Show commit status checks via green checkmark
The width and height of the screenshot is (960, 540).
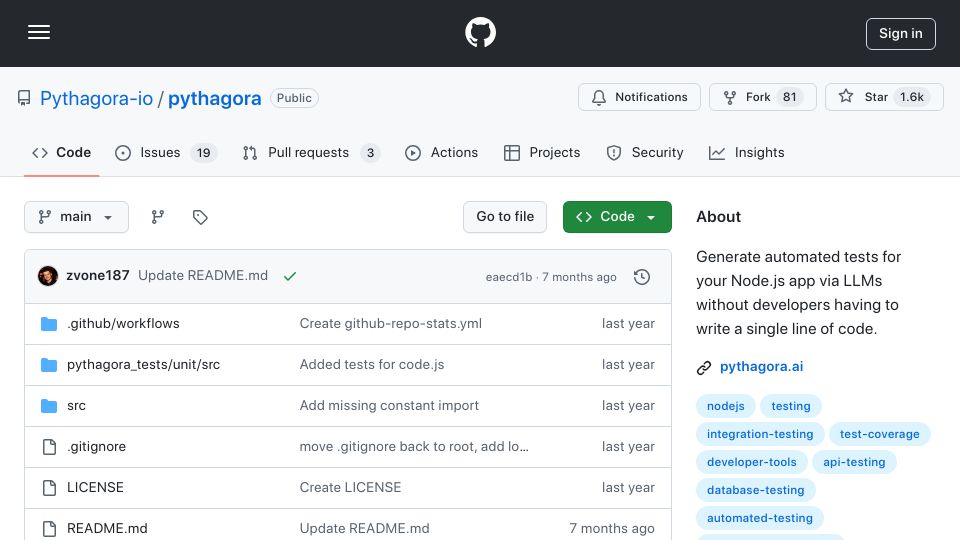(290, 277)
